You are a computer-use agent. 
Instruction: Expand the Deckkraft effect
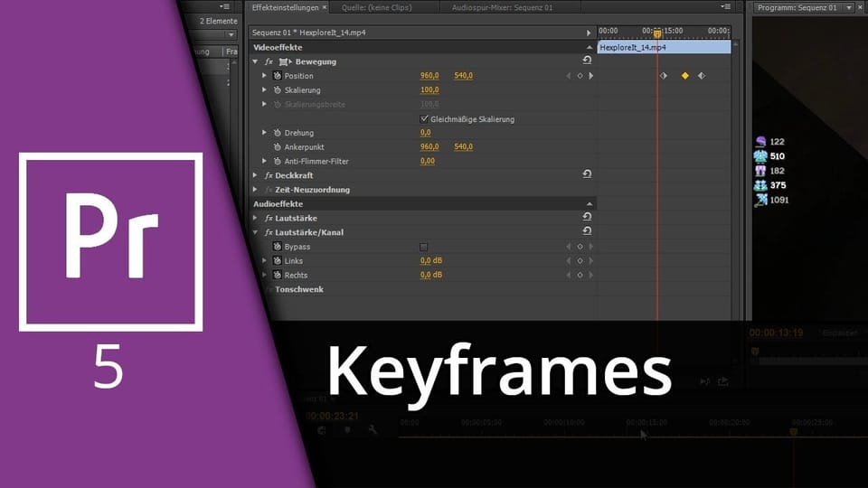tap(255, 175)
